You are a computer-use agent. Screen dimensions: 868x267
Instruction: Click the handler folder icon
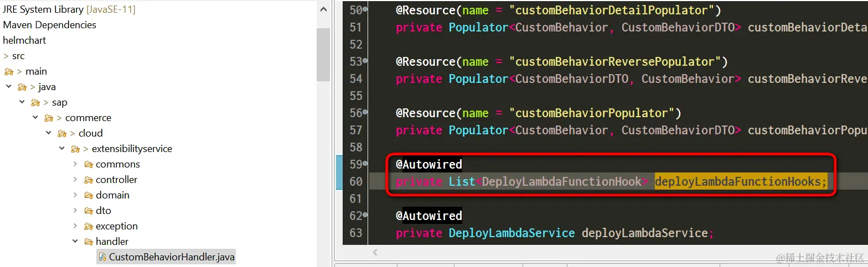(x=88, y=242)
